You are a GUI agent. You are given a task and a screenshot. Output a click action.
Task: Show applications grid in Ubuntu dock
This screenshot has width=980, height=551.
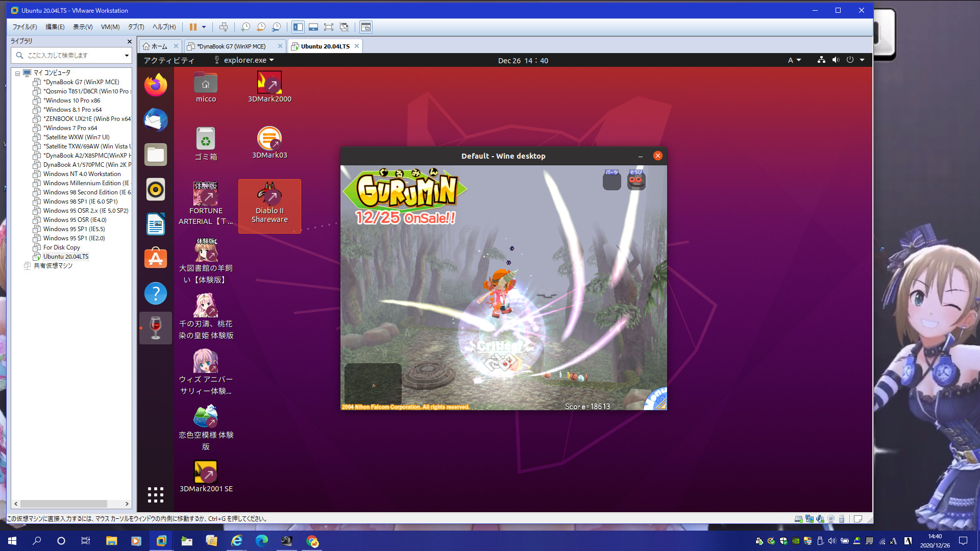pos(156,494)
